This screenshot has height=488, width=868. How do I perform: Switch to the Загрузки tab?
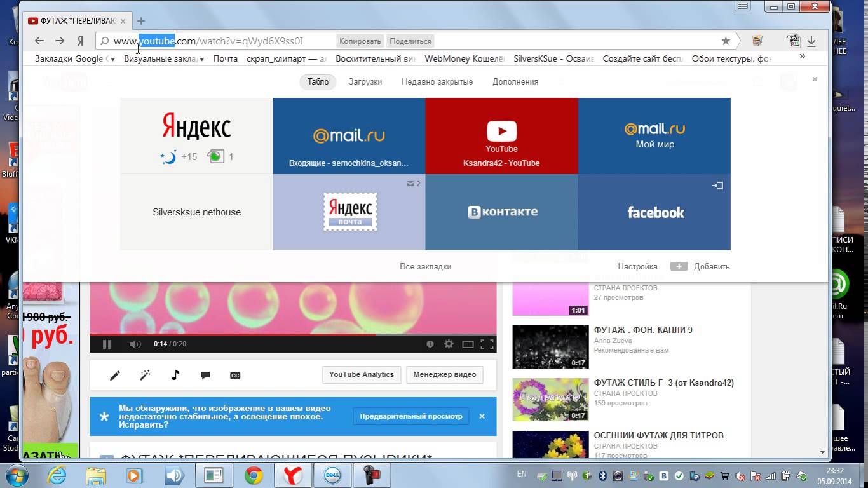click(x=365, y=81)
